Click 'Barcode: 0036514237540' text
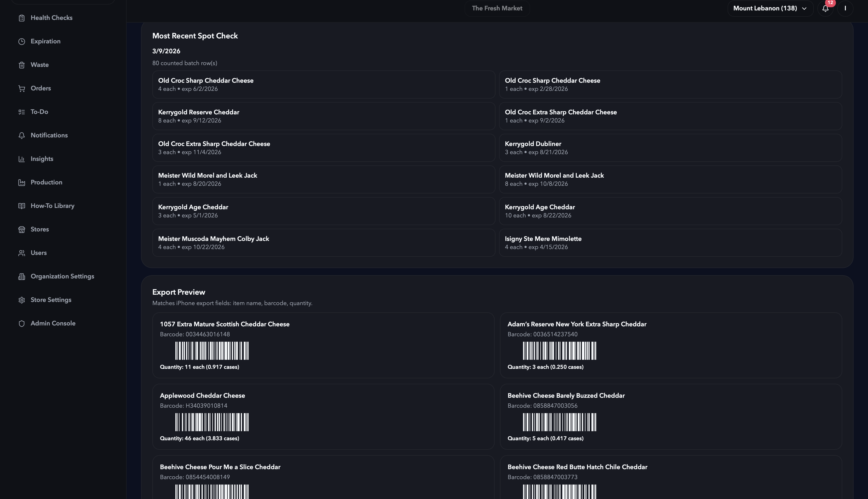Screen dimensions: 868x499 542,334
